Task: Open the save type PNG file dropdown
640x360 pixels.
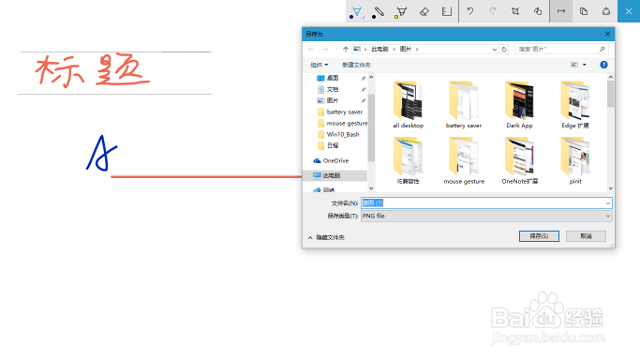Action: pyautogui.click(x=487, y=216)
